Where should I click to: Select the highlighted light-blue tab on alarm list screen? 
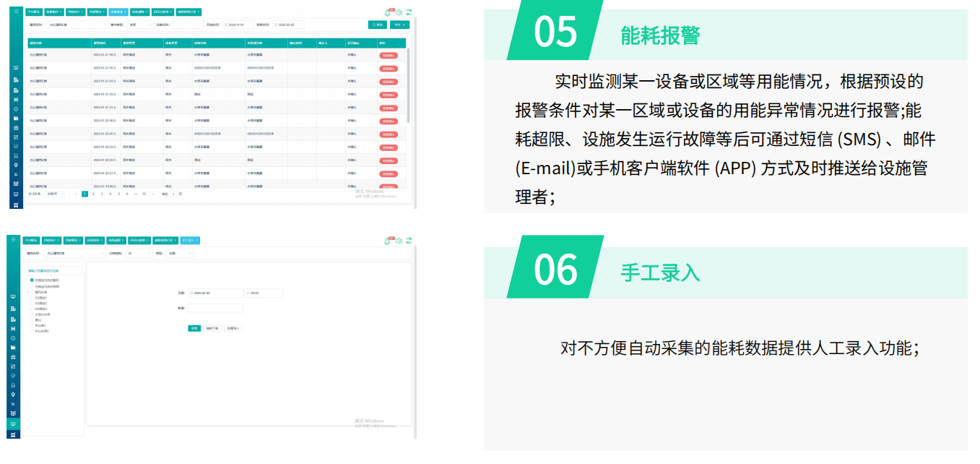tap(118, 12)
